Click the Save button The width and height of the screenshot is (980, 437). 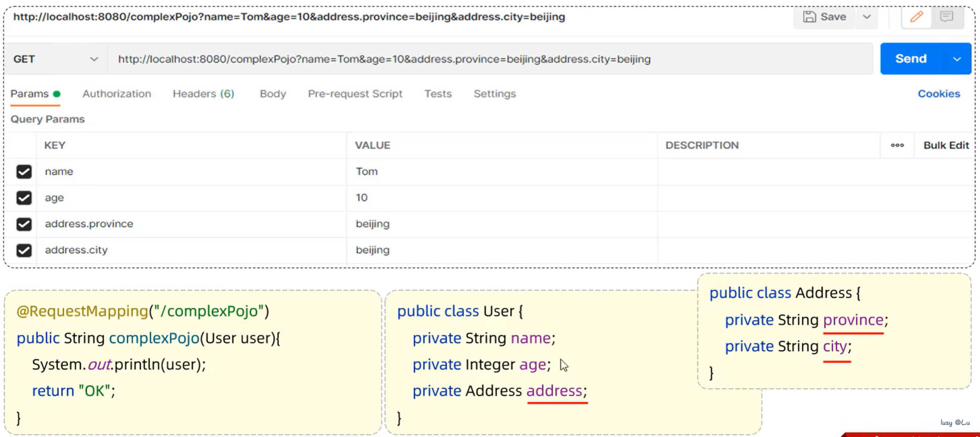825,17
